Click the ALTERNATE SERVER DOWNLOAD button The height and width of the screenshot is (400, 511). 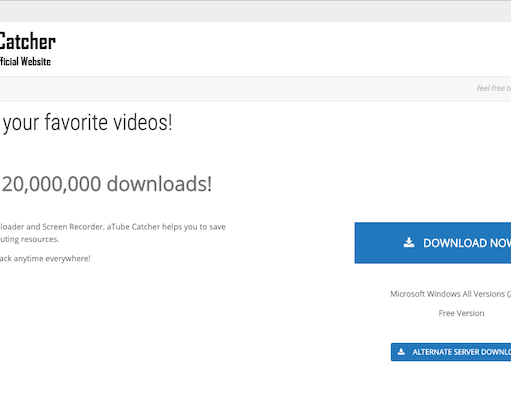(x=451, y=352)
